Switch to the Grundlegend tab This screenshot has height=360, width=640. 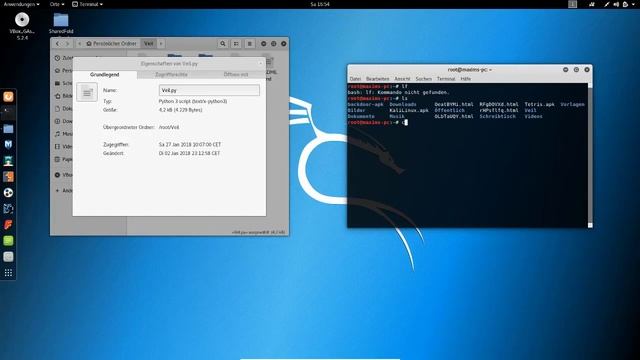tap(104, 75)
